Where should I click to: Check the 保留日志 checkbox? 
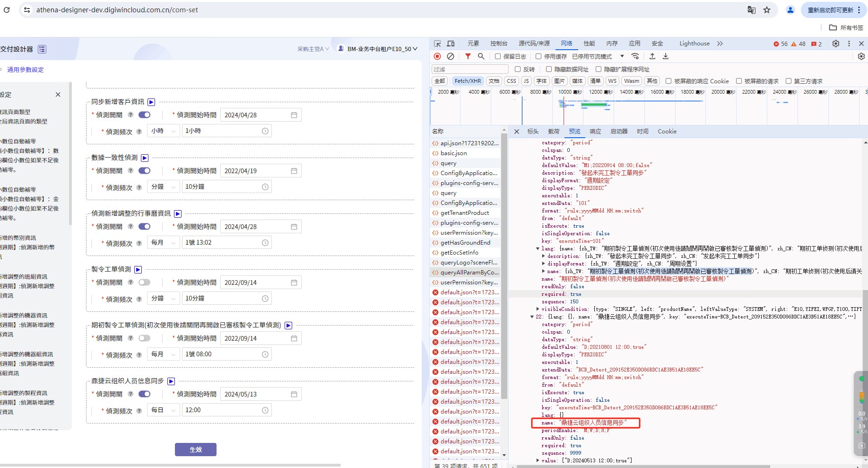click(498, 56)
